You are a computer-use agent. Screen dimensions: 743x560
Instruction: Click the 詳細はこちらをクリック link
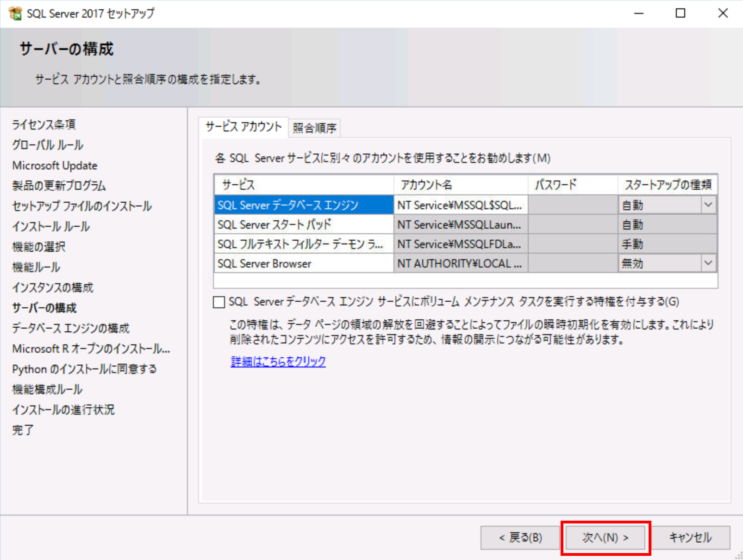(278, 361)
